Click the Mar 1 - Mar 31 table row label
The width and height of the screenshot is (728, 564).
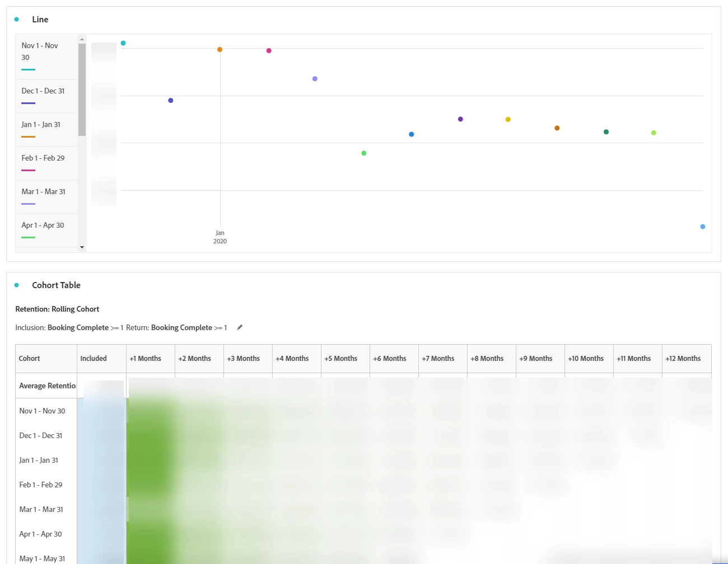[x=41, y=509]
